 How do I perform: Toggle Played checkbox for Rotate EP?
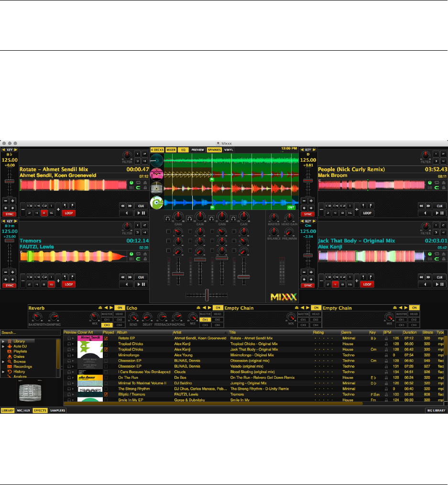tap(106, 338)
